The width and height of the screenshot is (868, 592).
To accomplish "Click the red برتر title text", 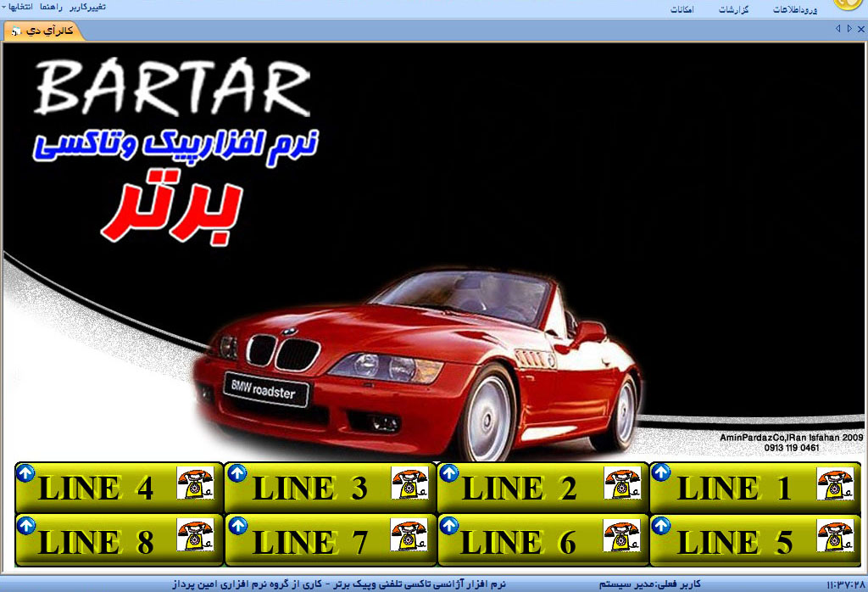I will pos(171,208).
